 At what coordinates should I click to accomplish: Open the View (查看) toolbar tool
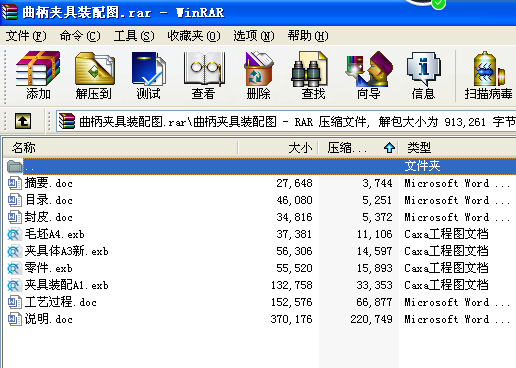coord(204,75)
